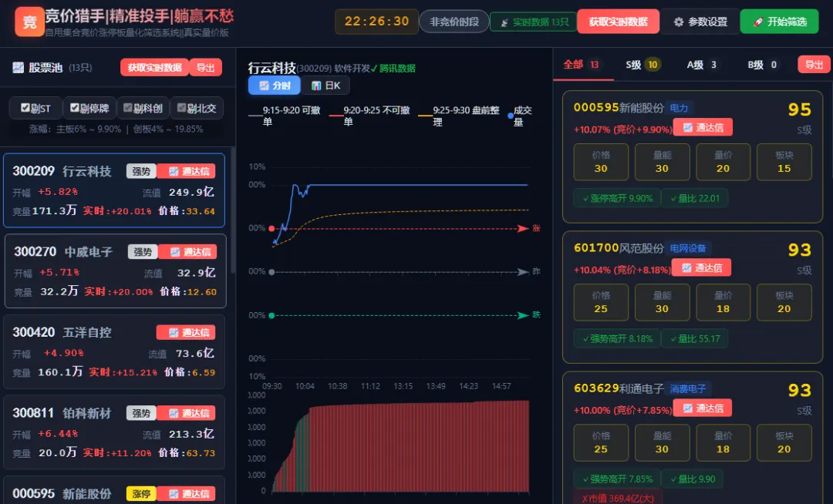Click 涨停高开 9.90% condition tag

pos(617,198)
